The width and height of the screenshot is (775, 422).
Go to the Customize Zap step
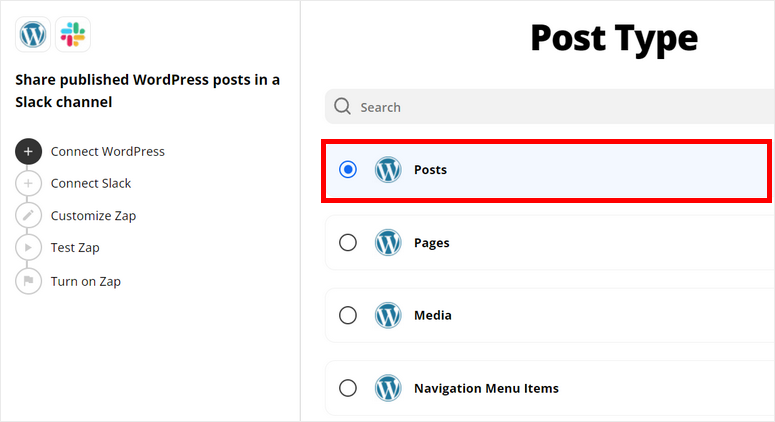(x=93, y=216)
